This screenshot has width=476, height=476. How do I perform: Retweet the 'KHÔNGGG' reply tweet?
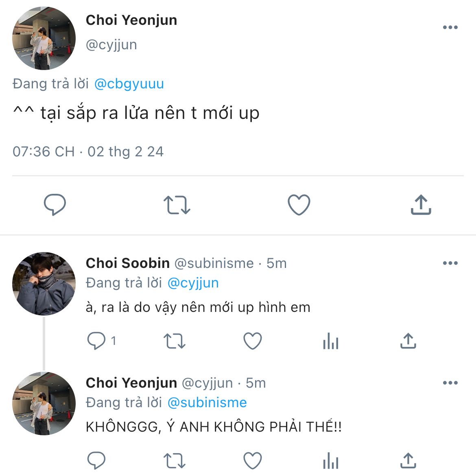(x=174, y=461)
